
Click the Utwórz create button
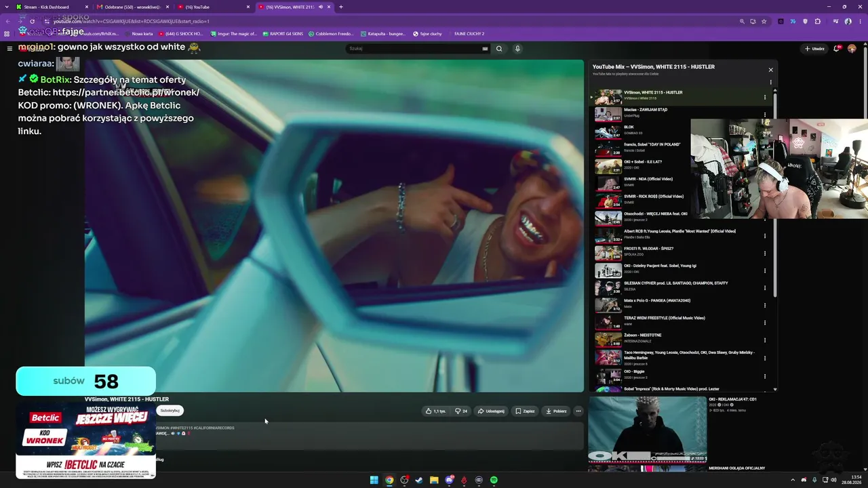click(814, 49)
